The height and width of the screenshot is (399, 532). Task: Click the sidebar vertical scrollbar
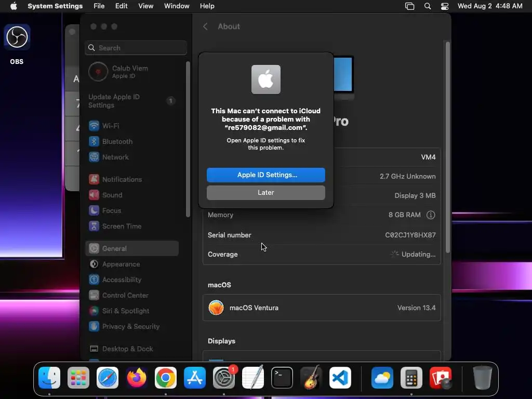coord(188,139)
